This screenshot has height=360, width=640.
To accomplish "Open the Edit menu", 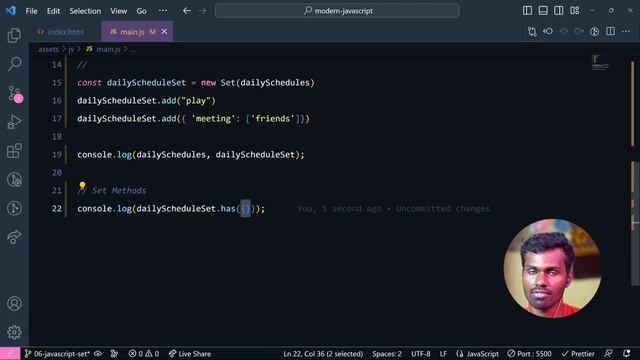I will (x=53, y=11).
